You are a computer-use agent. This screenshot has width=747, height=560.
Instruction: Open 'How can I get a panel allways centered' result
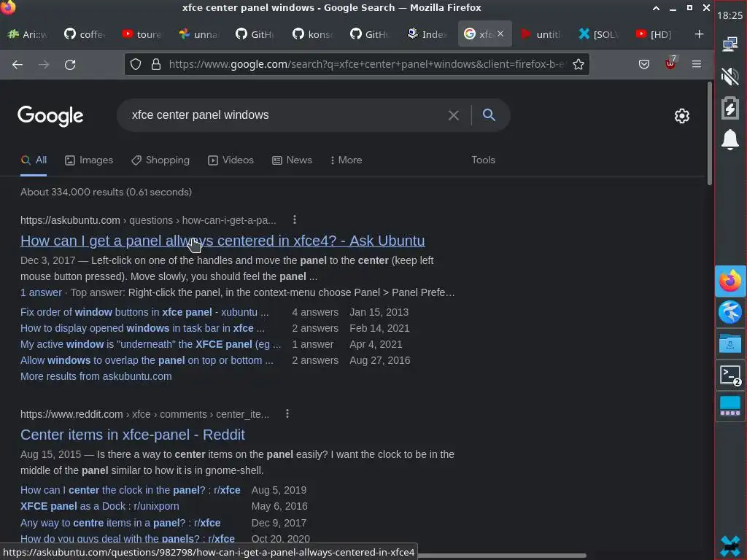coord(222,241)
